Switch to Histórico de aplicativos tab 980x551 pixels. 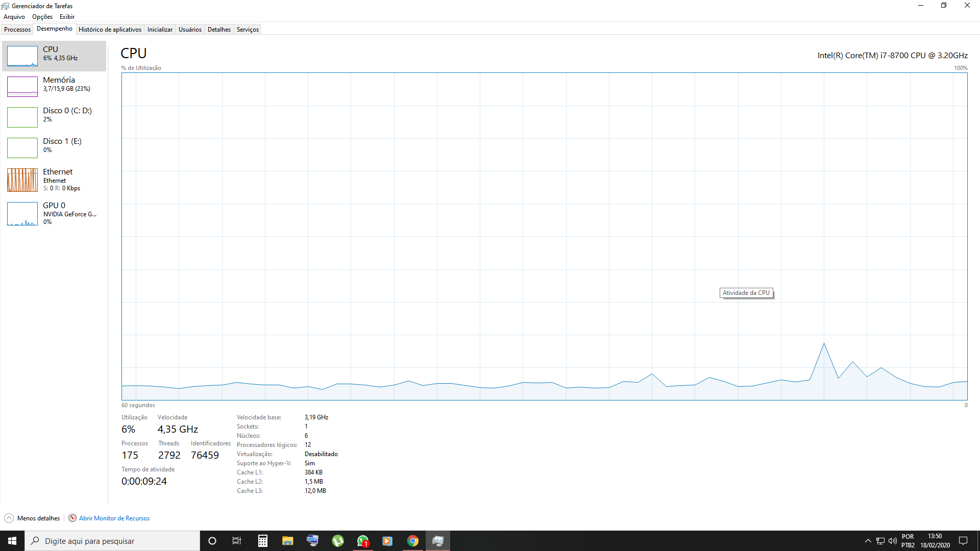pos(110,30)
